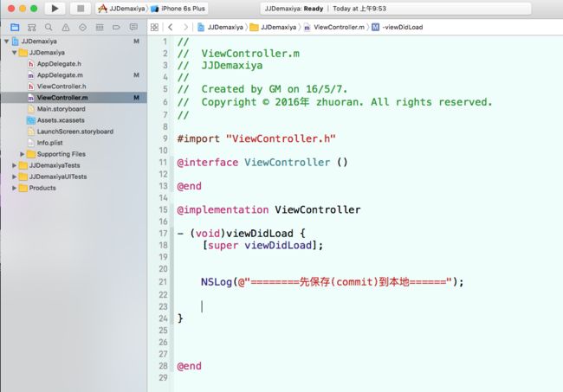
Task: Click the Created by GM comment line
Action: pos(262,89)
